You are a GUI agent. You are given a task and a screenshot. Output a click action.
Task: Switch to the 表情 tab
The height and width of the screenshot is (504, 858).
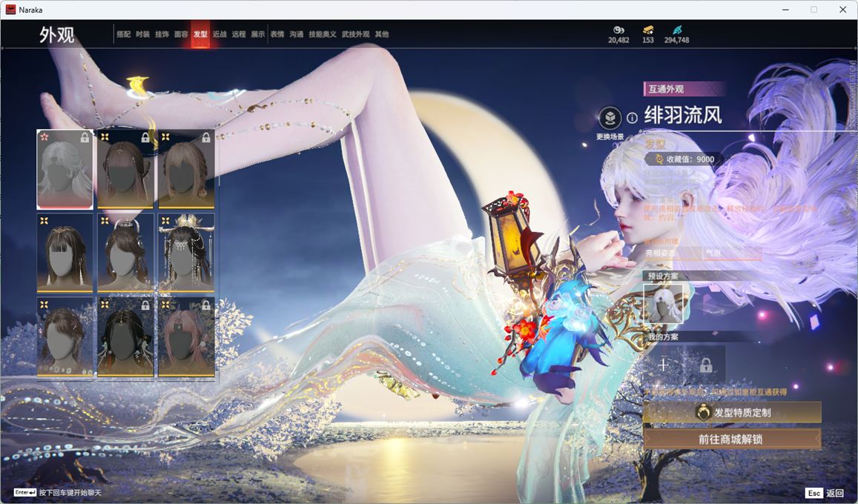click(277, 34)
